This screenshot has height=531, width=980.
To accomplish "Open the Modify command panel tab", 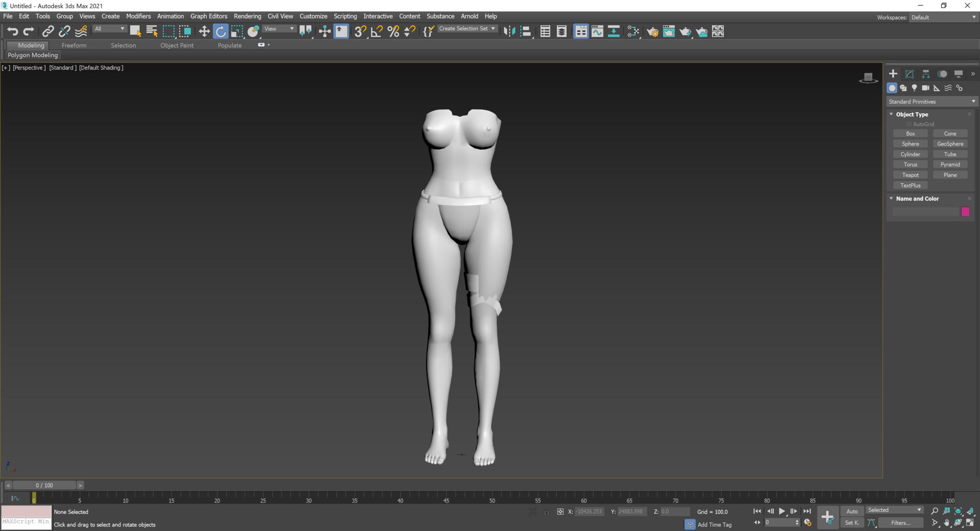I will 910,74.
